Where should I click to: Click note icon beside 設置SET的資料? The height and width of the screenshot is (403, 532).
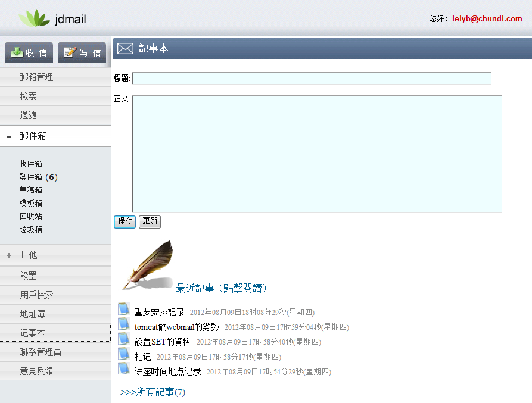[x=123, y=339]
